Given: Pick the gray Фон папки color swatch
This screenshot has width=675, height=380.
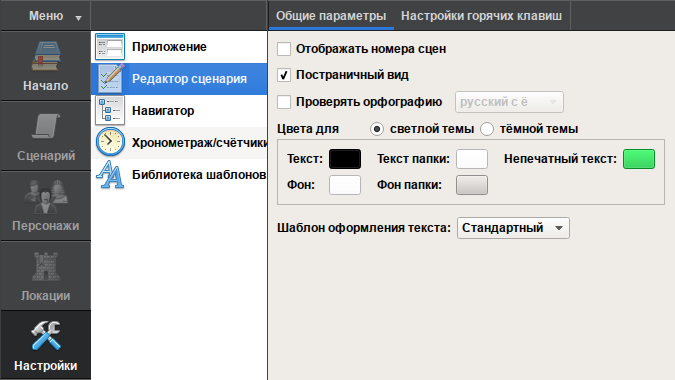Looking at the screenshot, I should (x=472, y=185).
